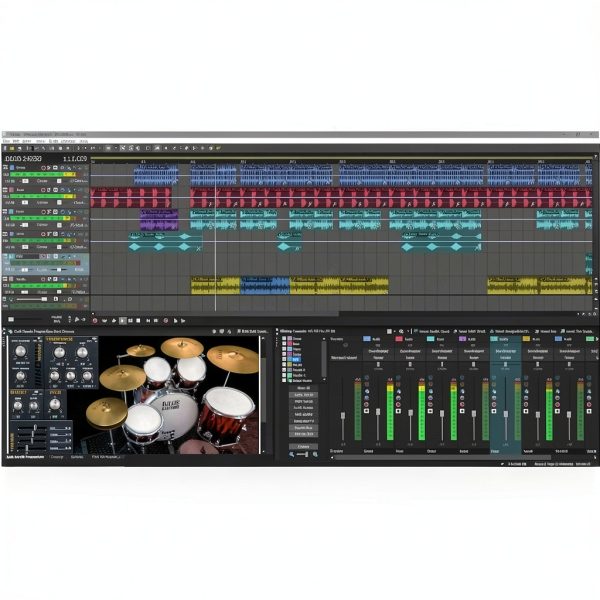Click the skip-to-start button in the transport bar
The width and height of the screenshot is (600, 600).
coord(148,320)
